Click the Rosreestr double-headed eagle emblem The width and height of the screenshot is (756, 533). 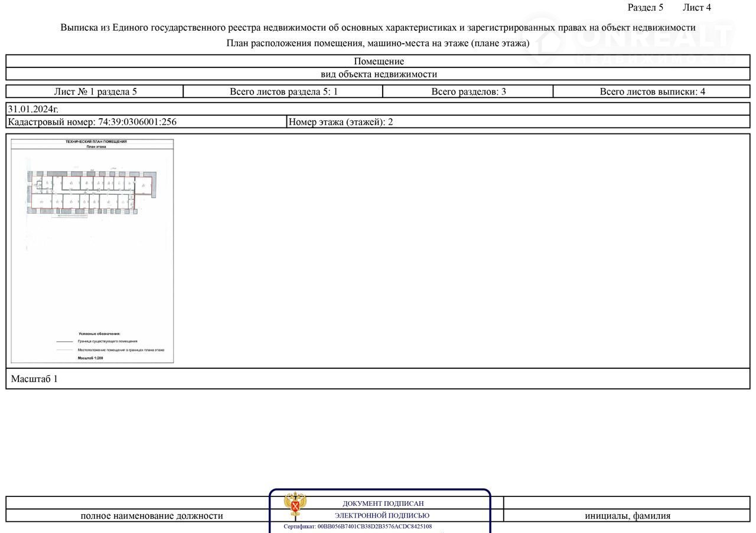pyautogui.click(x=295, y=504)
